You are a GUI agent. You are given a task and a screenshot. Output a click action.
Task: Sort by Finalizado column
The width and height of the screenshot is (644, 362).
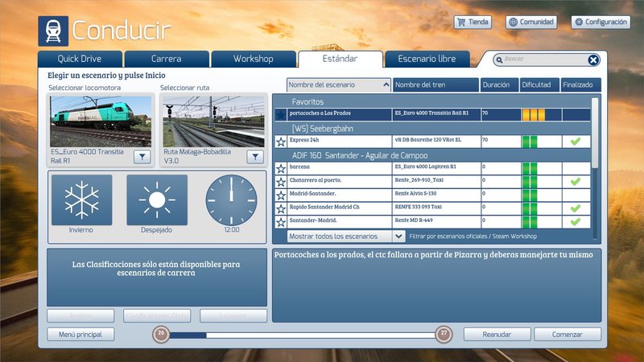580,85
